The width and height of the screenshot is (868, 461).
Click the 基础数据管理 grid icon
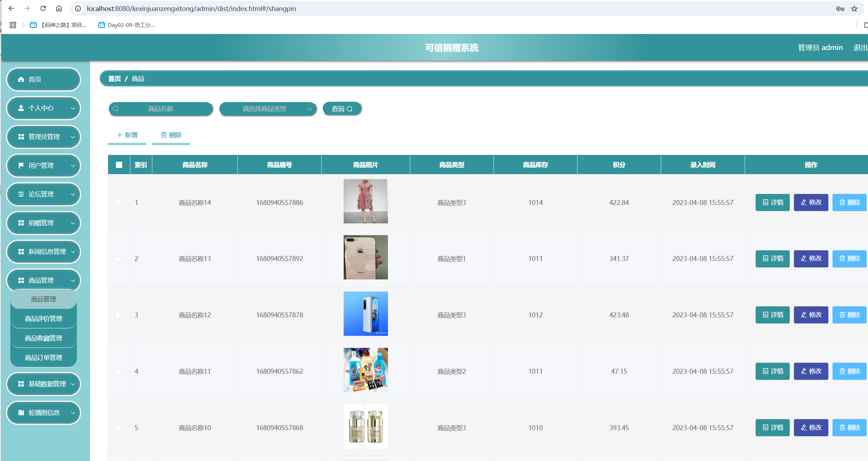pos(21,384)
